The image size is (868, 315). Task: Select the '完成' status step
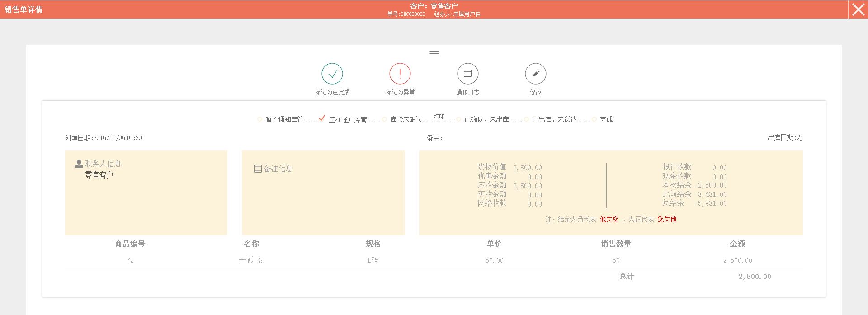pos(594,119)
